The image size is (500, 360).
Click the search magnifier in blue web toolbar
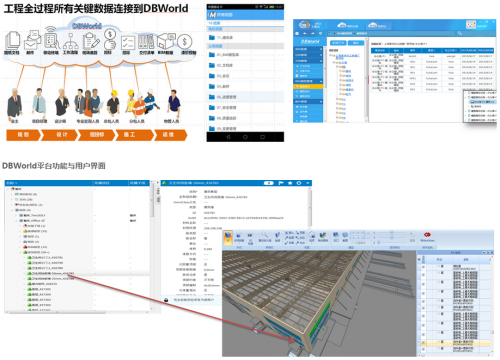(460, 33)
